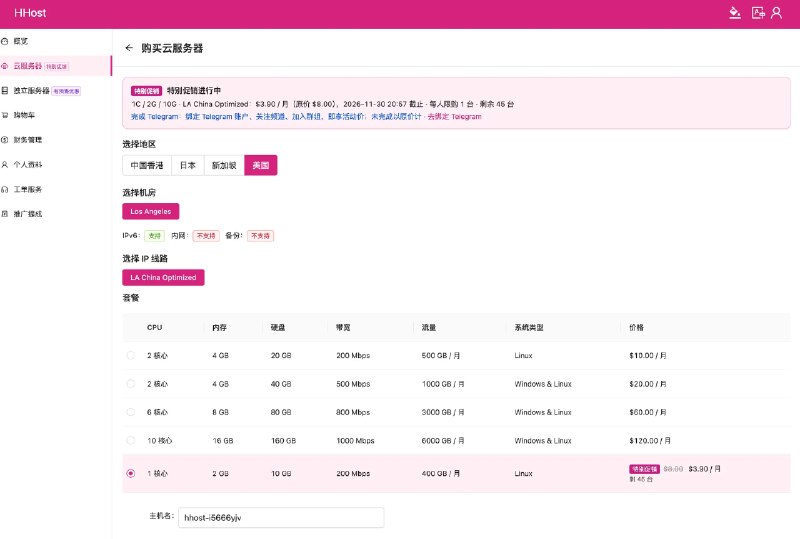Click the 6000 GB / 月 traffic cell

443,440
